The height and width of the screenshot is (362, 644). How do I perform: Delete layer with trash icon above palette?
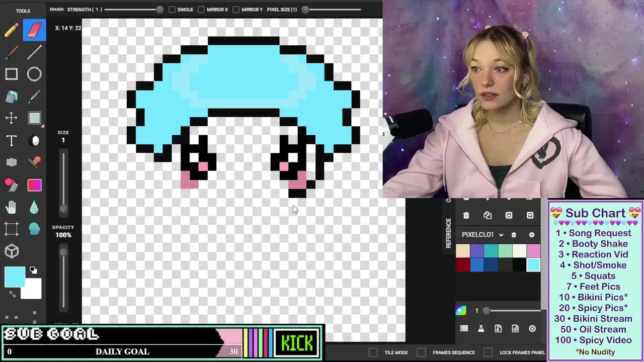(466, 215)
